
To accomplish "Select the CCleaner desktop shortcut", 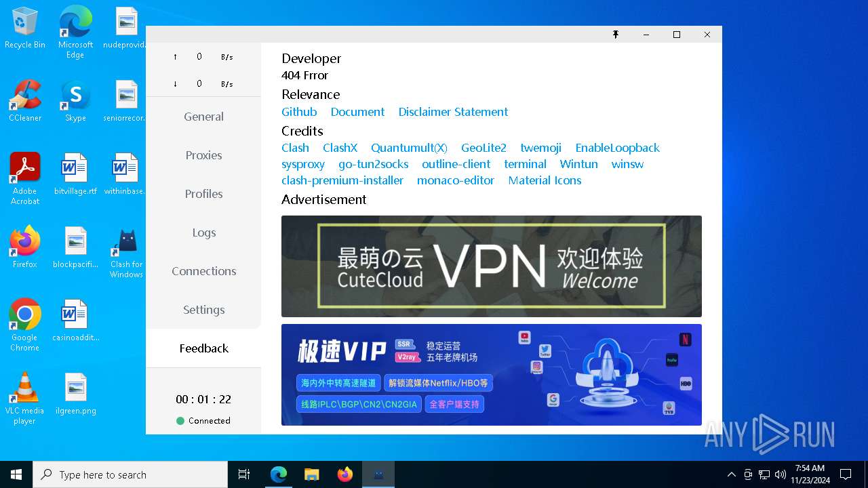I will (25, 102).
